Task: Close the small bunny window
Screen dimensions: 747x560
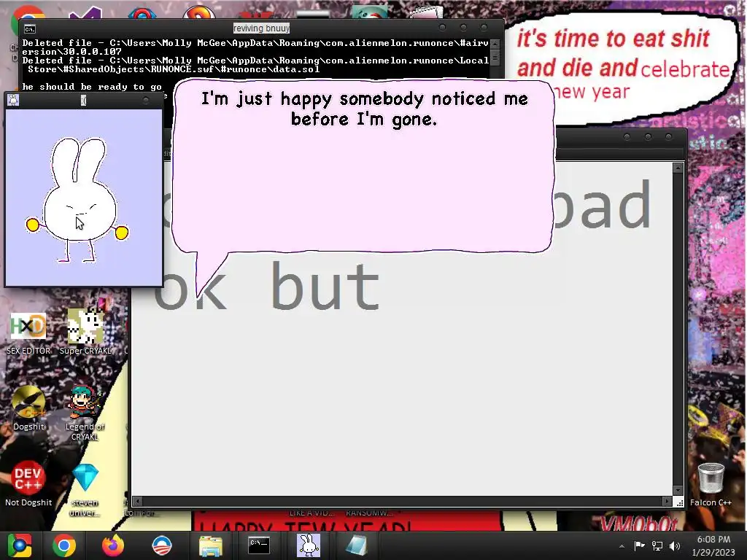Action: [x=146, y=100]
